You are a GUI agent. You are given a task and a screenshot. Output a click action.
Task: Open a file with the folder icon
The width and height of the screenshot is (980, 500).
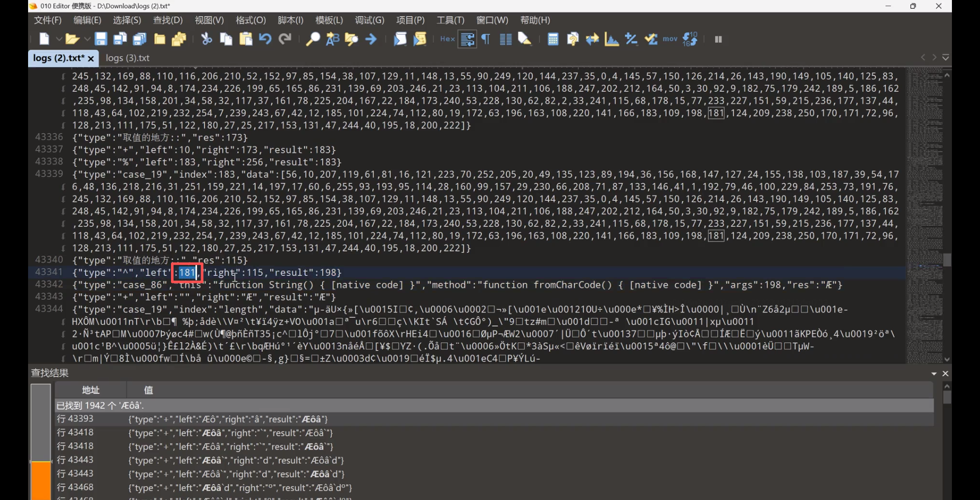(x=72, y=39)
